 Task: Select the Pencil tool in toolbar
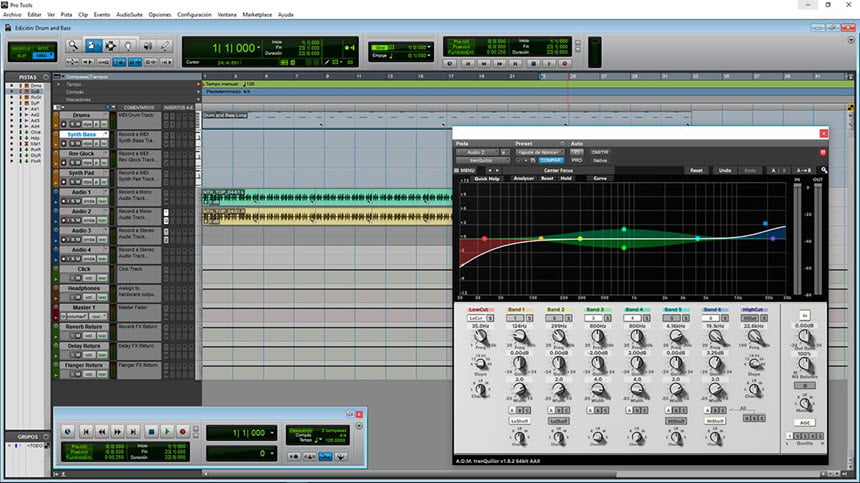(165, 46)
